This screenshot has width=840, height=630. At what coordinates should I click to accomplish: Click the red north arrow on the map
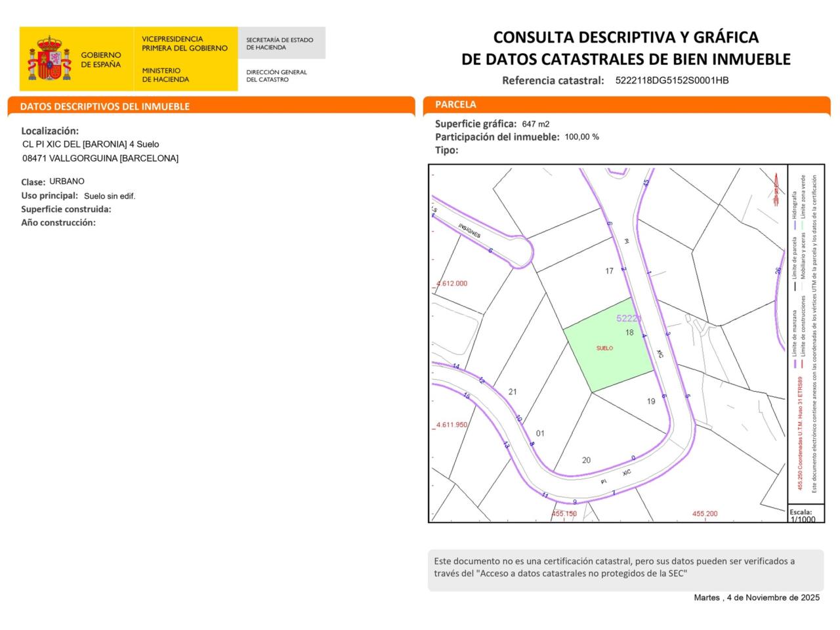(x=776, y=190)
